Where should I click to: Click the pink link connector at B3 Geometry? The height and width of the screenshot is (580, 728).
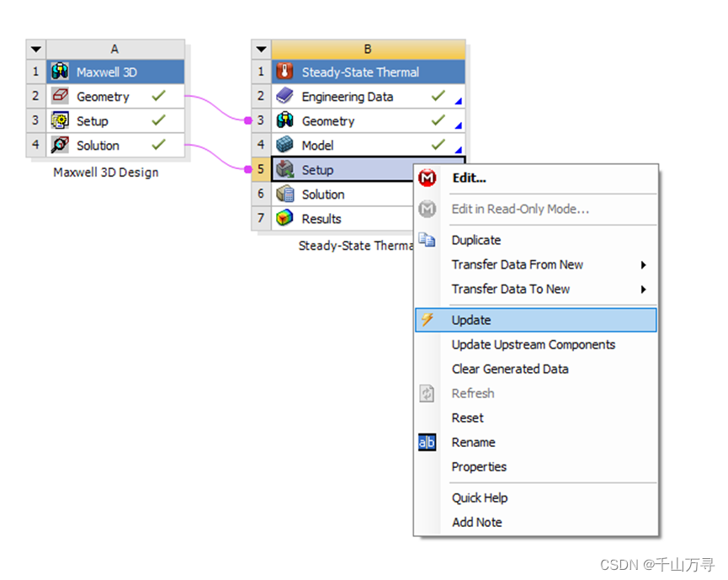pyautogui.click(x=248, y=120)
